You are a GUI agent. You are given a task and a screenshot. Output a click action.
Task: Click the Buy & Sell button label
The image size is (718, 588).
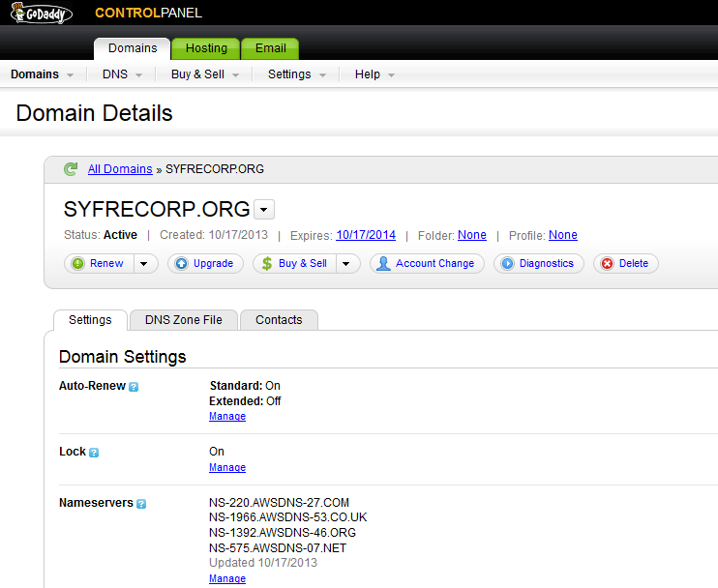coord(303,264)
